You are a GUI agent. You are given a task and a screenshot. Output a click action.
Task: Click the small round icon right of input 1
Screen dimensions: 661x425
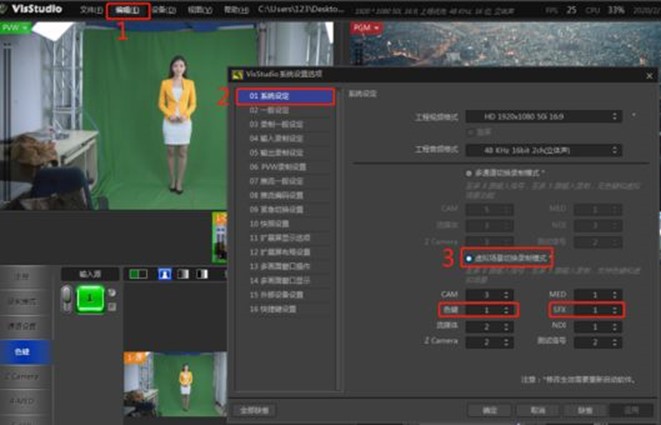[112, 292]
